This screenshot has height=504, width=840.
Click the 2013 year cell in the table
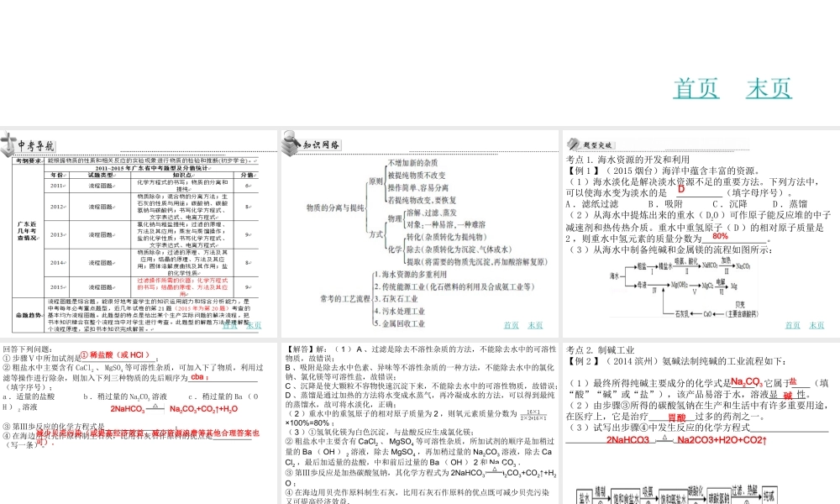[57, 234]
